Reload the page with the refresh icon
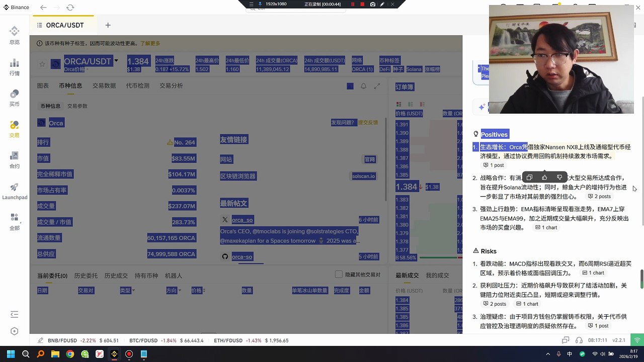Screen dimensions: 644x362 click(x=70, y=8)
